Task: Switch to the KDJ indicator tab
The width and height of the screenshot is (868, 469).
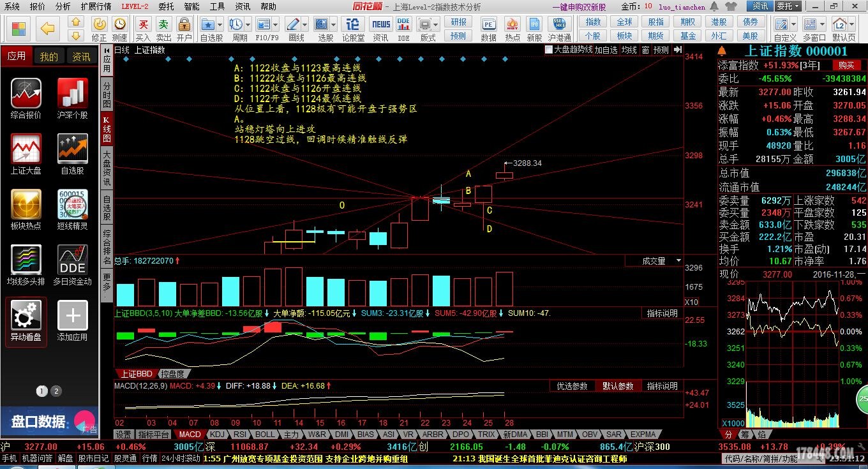Action: click(218, 435)
